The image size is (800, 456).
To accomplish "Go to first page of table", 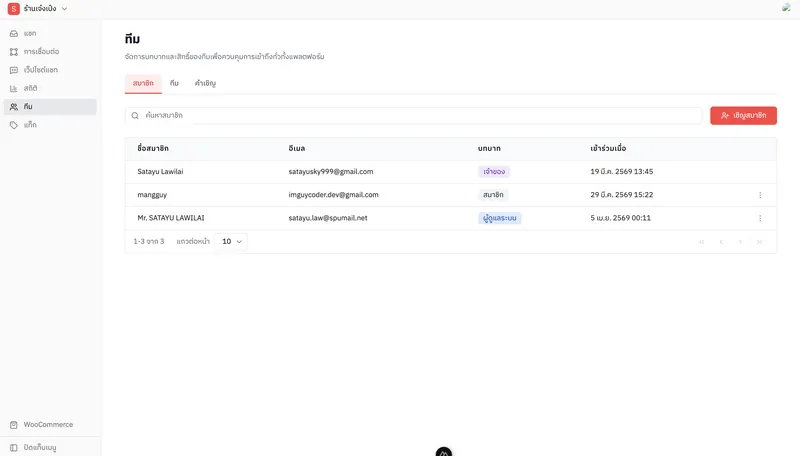I will (x=702, y=242).
